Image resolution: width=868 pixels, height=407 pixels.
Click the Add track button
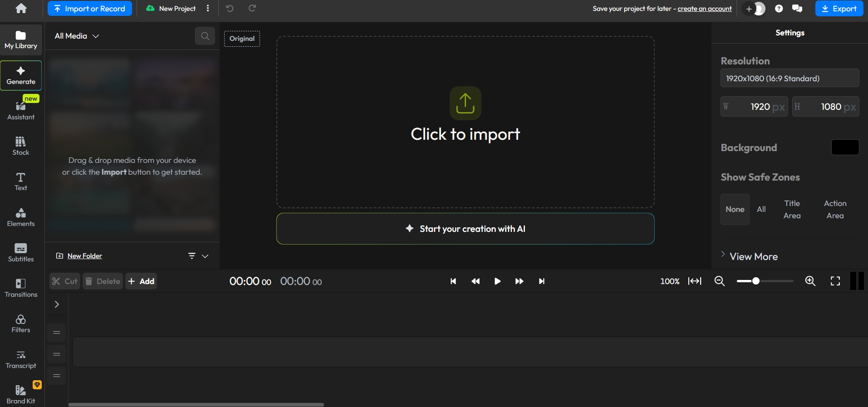point(141,281)
